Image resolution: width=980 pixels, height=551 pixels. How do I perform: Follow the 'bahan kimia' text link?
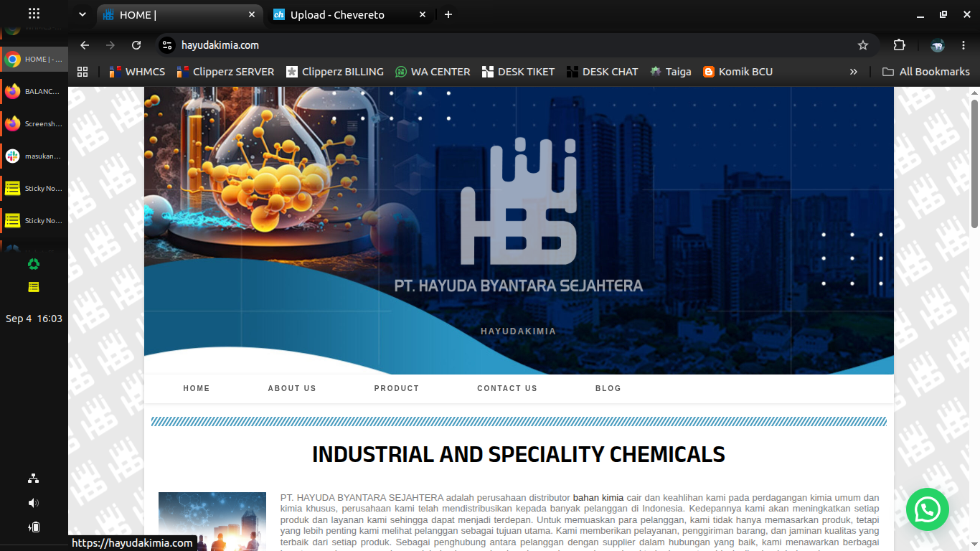(598, 497)
